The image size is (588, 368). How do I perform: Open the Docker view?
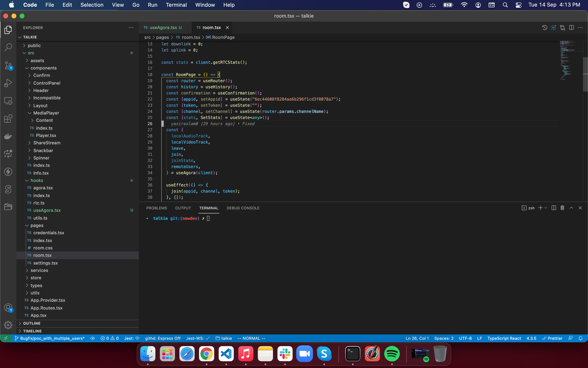[x=8, y=136]
